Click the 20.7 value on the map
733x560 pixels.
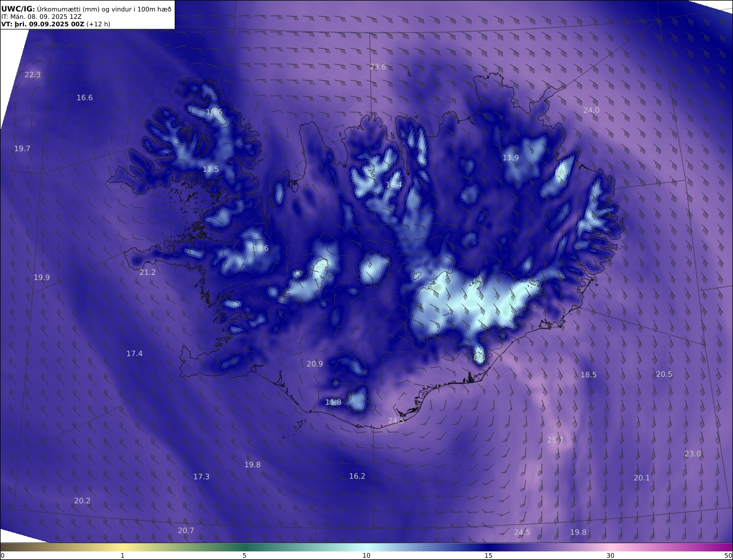click(186, 530)
